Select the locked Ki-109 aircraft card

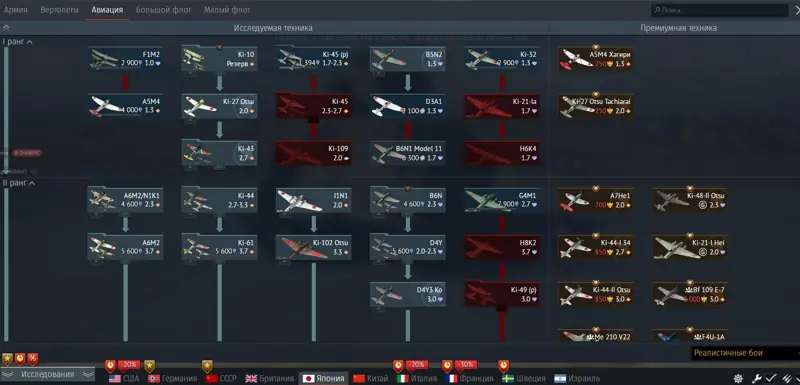(313, 152)
